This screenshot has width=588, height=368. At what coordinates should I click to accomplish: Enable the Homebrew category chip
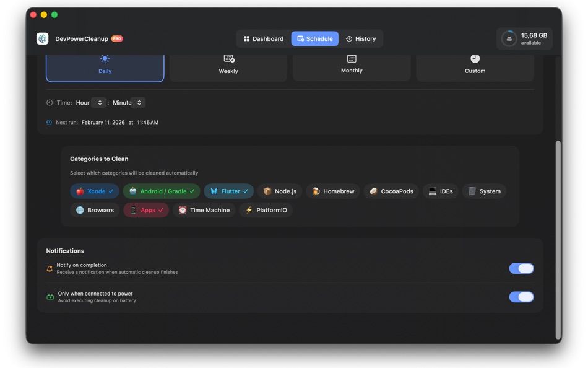click(x=333, y=191)
